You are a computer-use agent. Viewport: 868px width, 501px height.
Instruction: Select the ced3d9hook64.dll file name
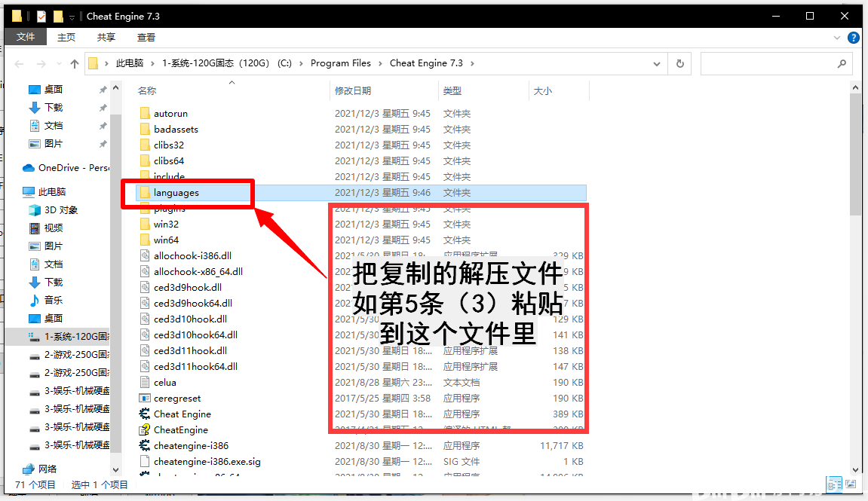[x=192, y=304]
